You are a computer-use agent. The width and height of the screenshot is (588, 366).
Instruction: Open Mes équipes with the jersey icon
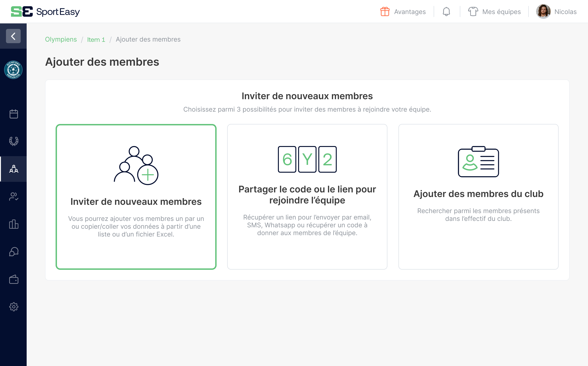pos(494,11)
